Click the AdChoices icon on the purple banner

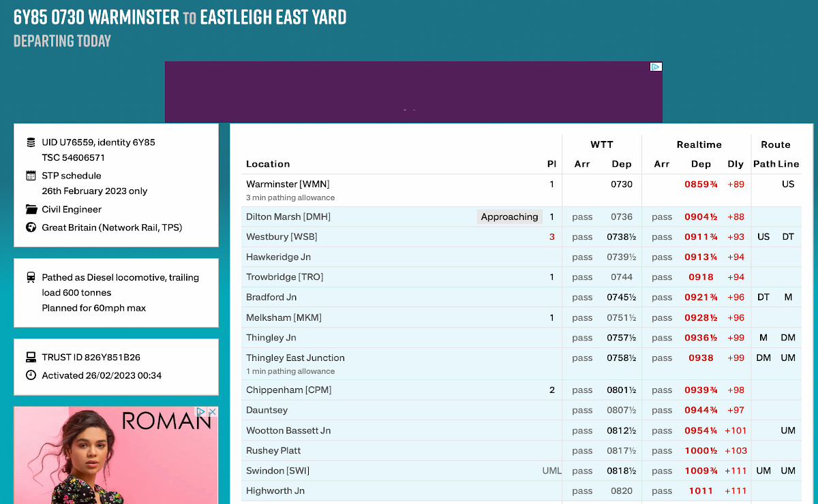tap(655, 67)
